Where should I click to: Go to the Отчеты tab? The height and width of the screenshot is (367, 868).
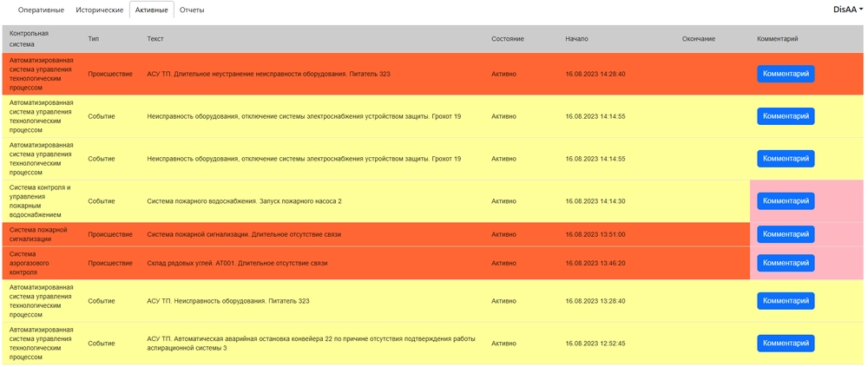click(x=192, y=10)
